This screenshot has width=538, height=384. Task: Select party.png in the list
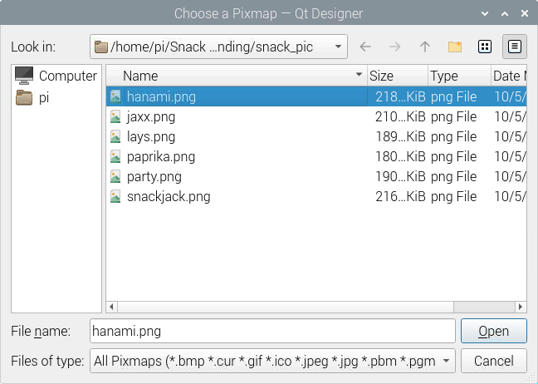click(154, 177)
